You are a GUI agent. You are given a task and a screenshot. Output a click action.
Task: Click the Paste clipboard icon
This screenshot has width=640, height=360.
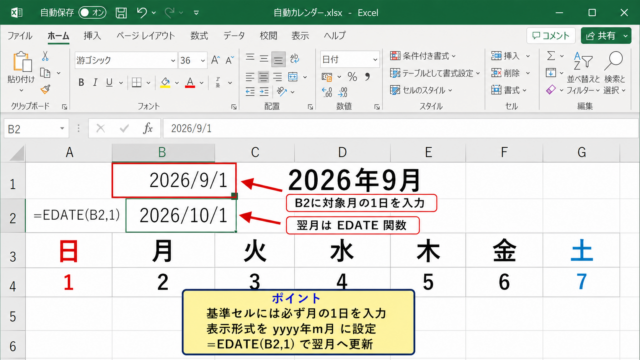(22, 62)
